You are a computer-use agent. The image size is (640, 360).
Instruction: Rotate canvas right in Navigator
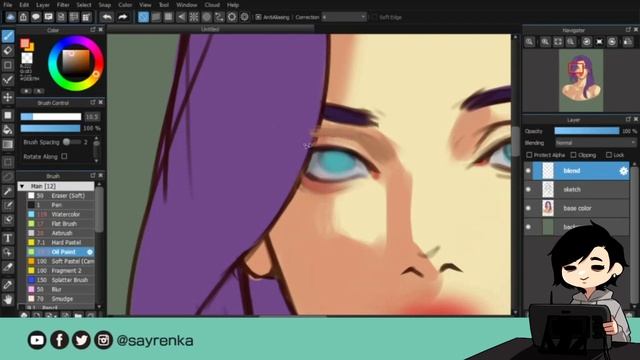pos(612,42)
